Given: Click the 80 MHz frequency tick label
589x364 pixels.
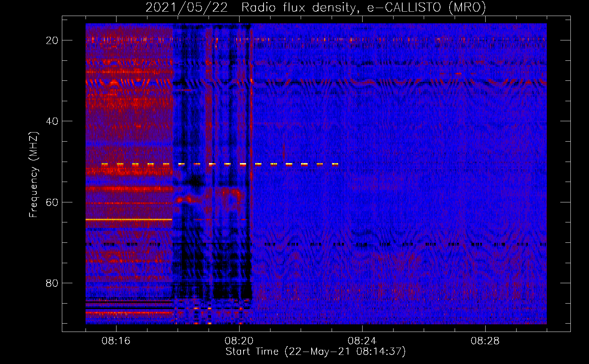Looking at the screenshot, I should (52, 283).
